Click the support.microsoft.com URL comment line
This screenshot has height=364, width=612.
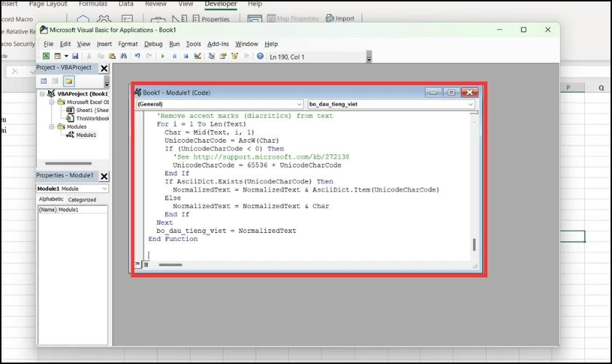click(x=261, y=157)
